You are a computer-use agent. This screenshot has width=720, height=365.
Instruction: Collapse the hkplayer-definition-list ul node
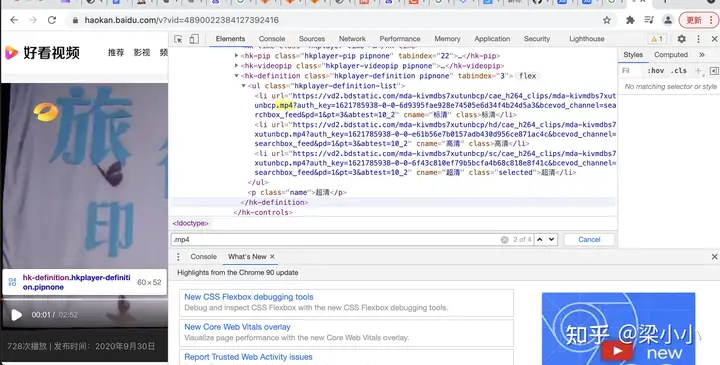(244, 86)
